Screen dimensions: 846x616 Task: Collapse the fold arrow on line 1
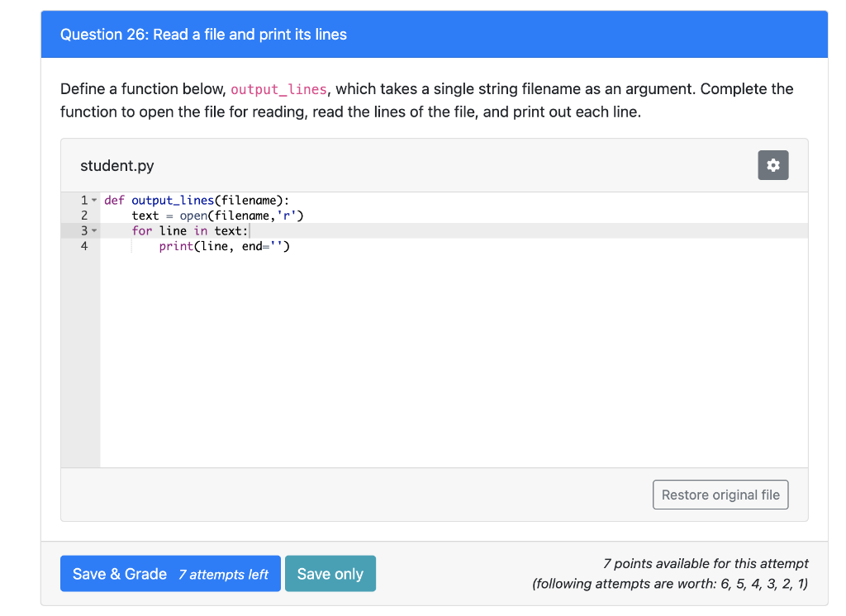coord(94,200)
